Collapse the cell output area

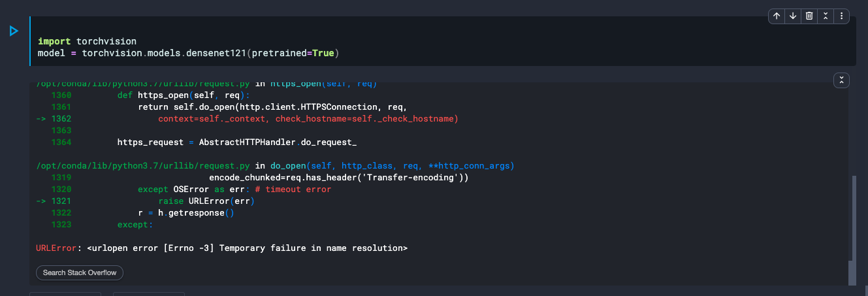click(841, 80)
